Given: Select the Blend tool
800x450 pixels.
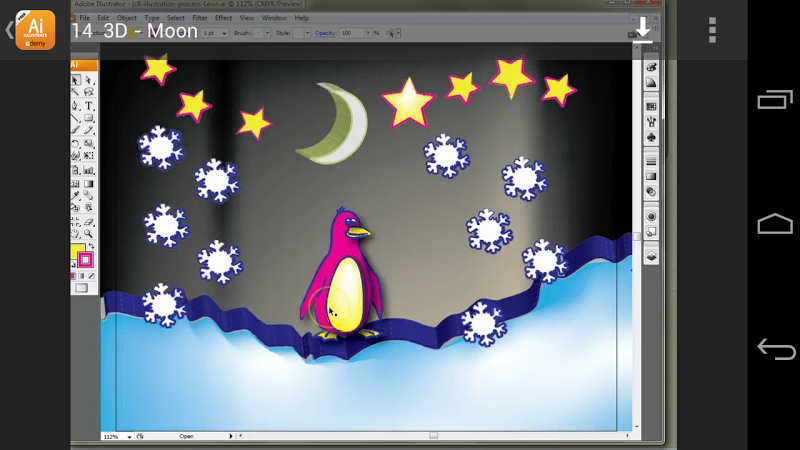Looking at the screenshot, I should coord(89,195).
